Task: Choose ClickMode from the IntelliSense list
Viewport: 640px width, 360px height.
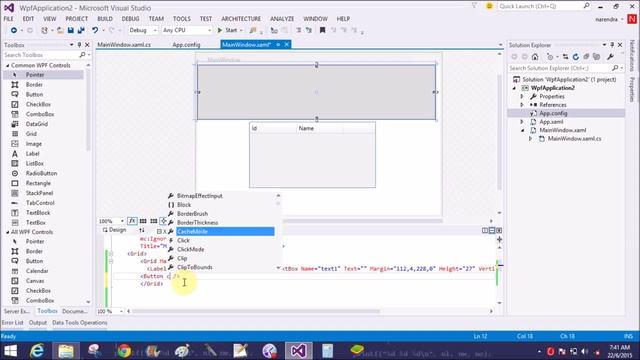Action: [x=191, y=249]
